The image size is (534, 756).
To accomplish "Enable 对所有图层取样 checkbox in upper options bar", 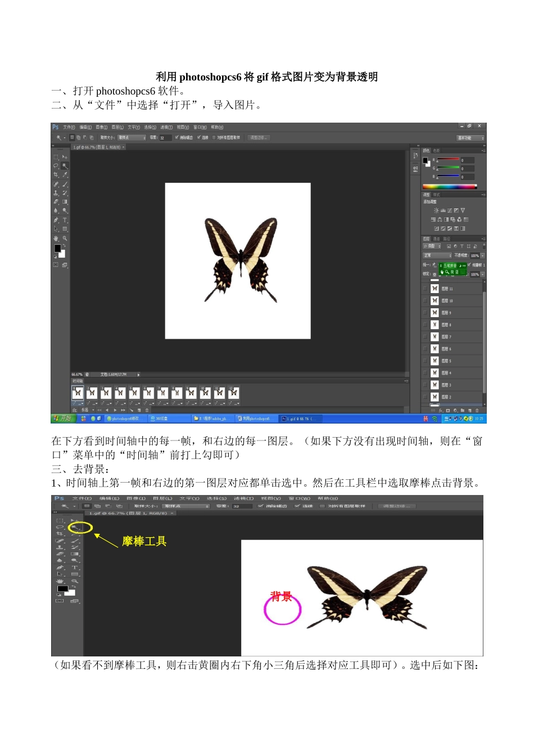I will click(214, 137).
